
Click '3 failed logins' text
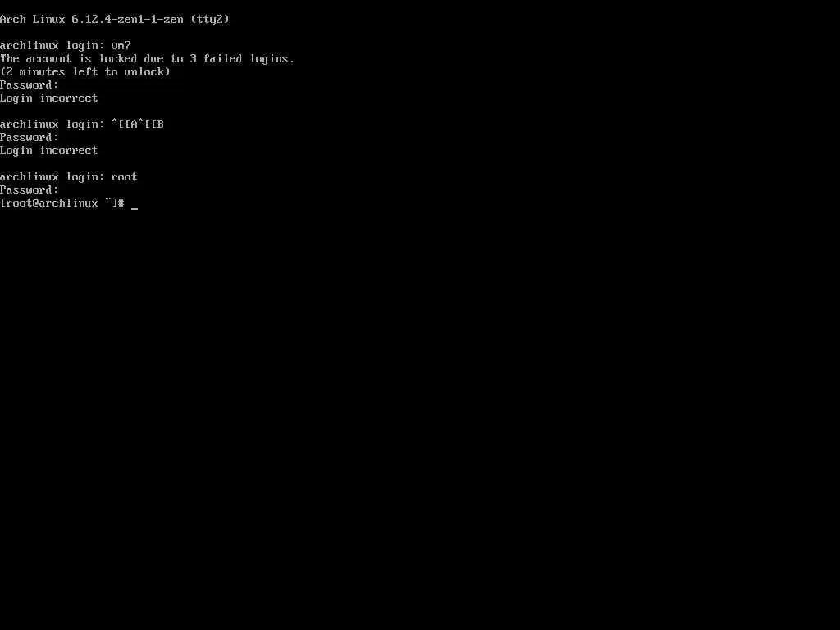240,59
